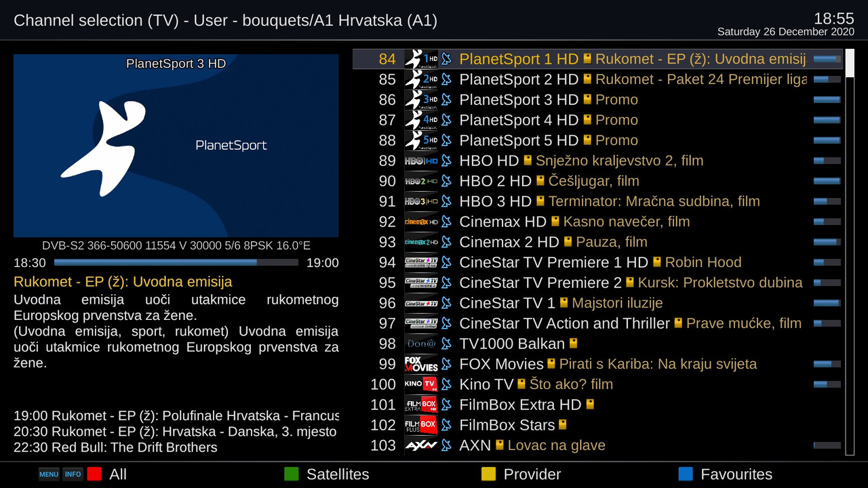Click the FOX Movies channel logo
Viewport: 868px width, 488px height.
click(x=421, y=364)
